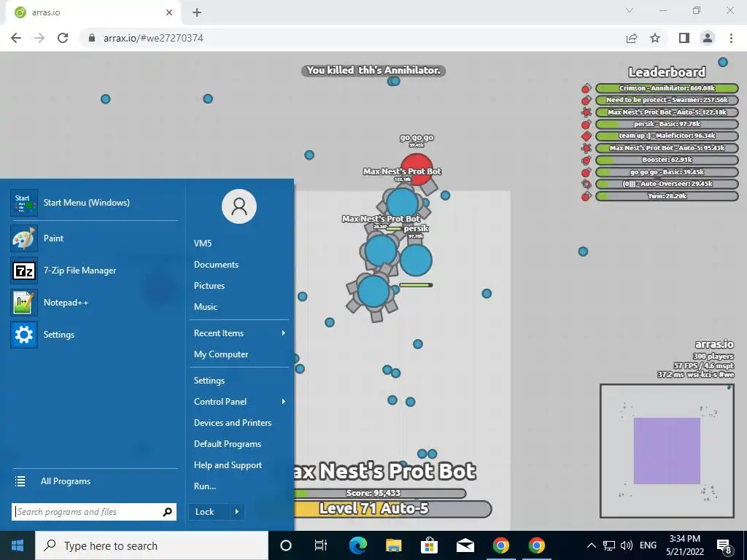The image size is (747, 560).
Task: Open Help and Support
Action: coord(228,465)
